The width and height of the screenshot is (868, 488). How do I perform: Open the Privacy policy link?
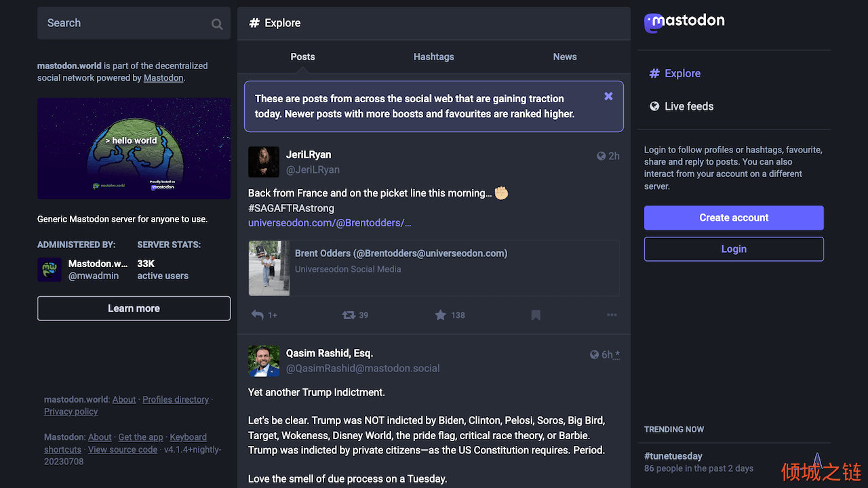pos(71,411)
